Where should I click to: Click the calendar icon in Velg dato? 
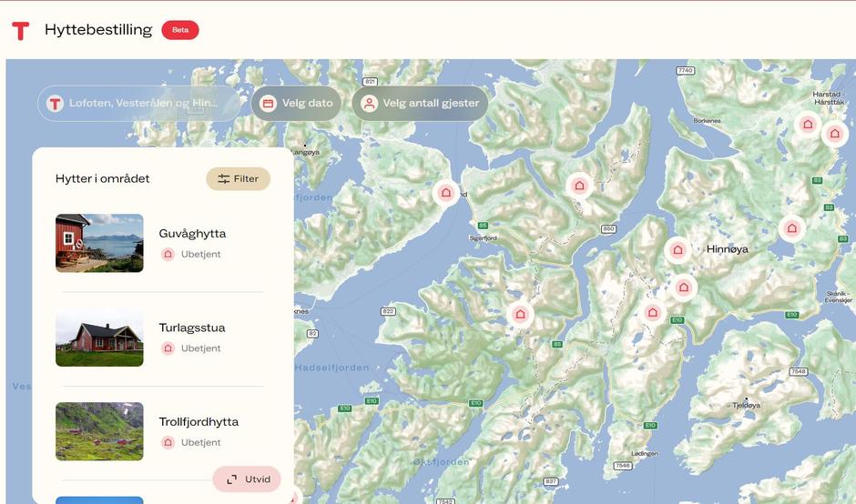(x=268, y=103)
